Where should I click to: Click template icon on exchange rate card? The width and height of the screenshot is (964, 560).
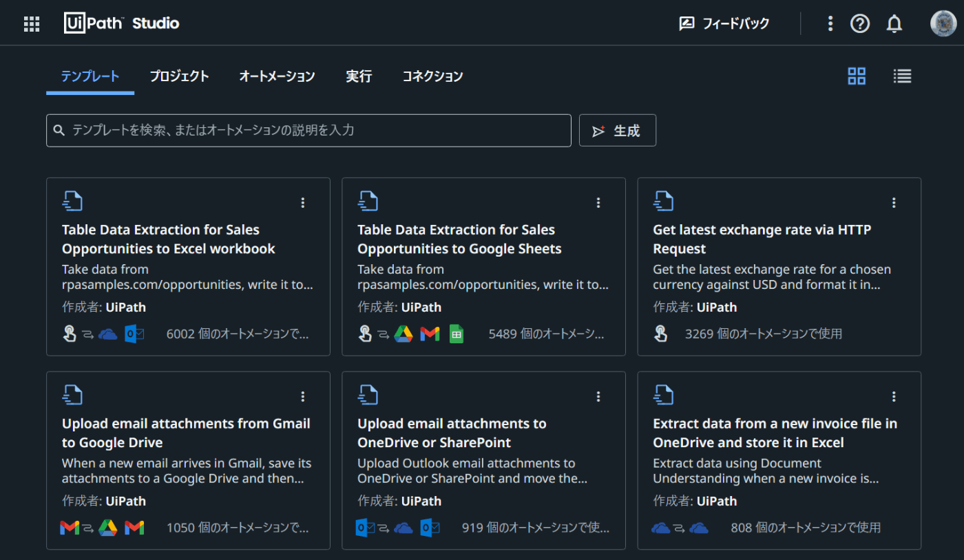click(x=663, y=201)
